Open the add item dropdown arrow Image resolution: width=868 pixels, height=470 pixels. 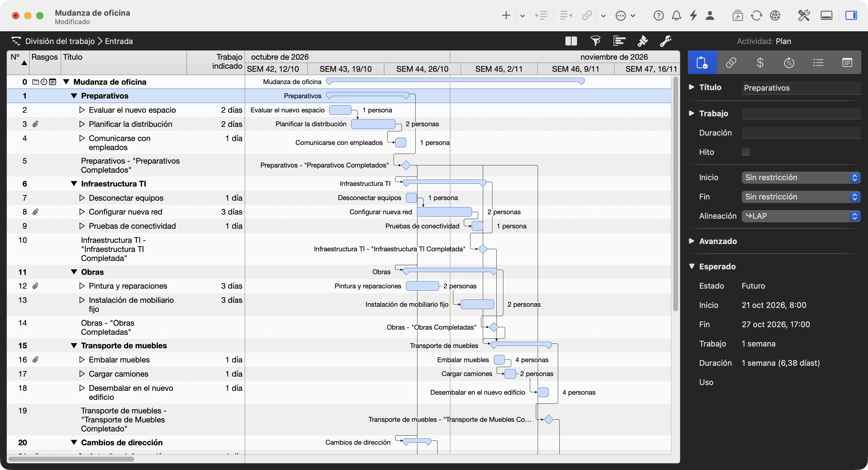coord(522,15)
